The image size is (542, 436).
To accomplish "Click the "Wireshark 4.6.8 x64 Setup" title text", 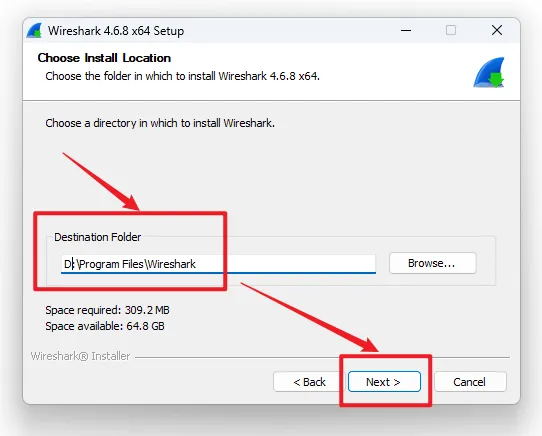I will pos(116,31).
